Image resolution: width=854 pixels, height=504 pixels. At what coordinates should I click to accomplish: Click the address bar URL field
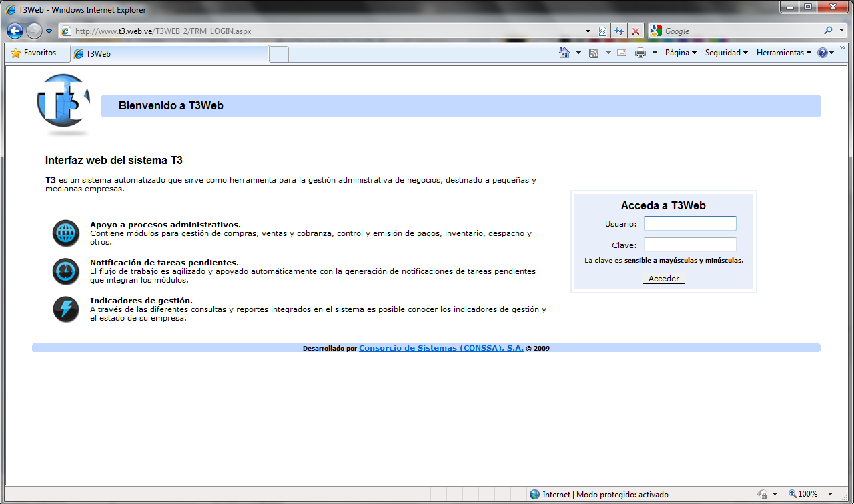[x=327, y=31]
